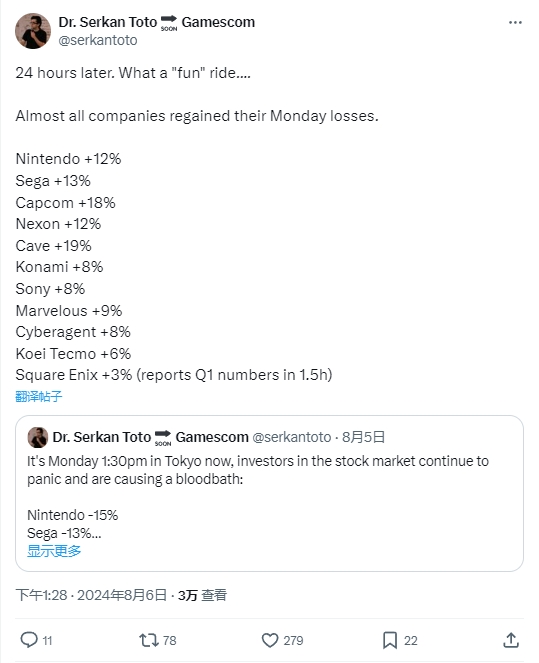Share the post via upload arrow icon
This screenshot has height=663, width=539.
click(511, 640)
